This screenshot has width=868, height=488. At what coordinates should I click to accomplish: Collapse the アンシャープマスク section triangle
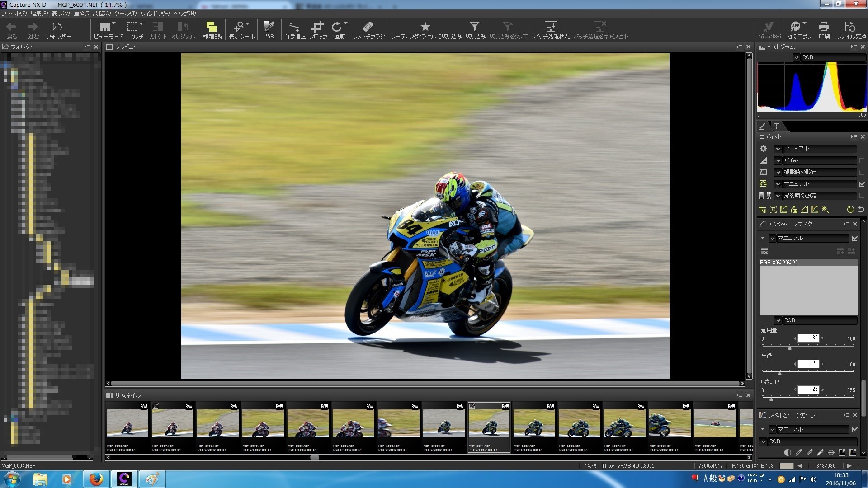pyautogui.click(x=763, y=238)
